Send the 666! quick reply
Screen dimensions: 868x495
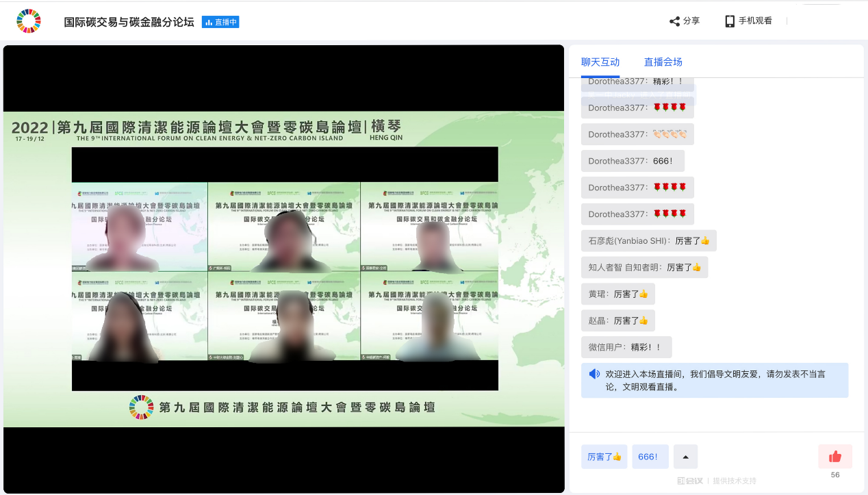pyautogui.click(x=650, y=456)
